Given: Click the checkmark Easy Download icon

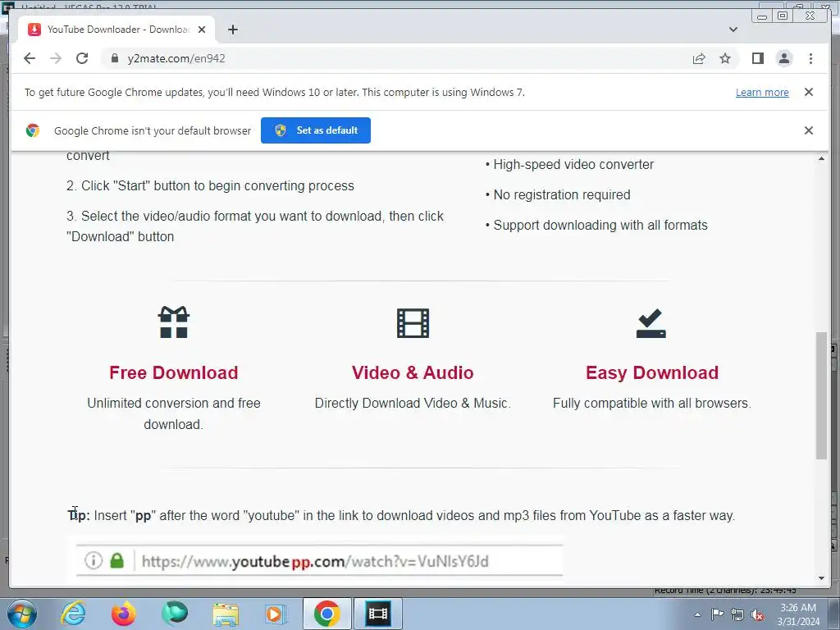Looking at the screenshot, I should (651, 323).
